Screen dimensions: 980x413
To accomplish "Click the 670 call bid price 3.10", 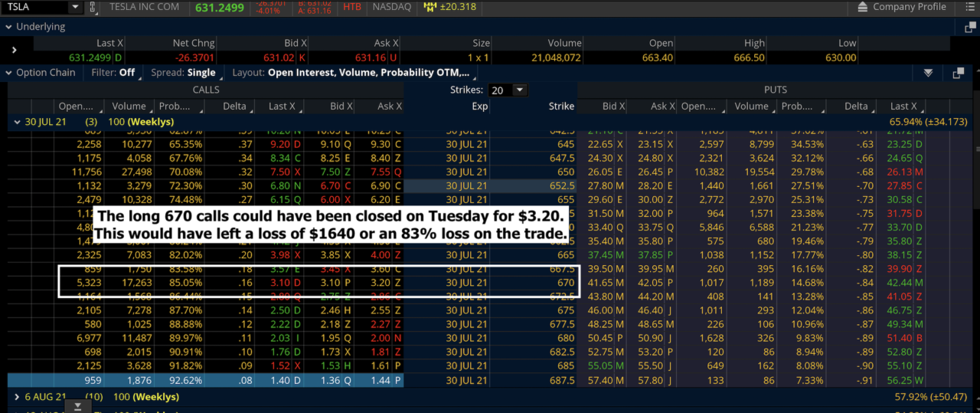I will [330, 282].
